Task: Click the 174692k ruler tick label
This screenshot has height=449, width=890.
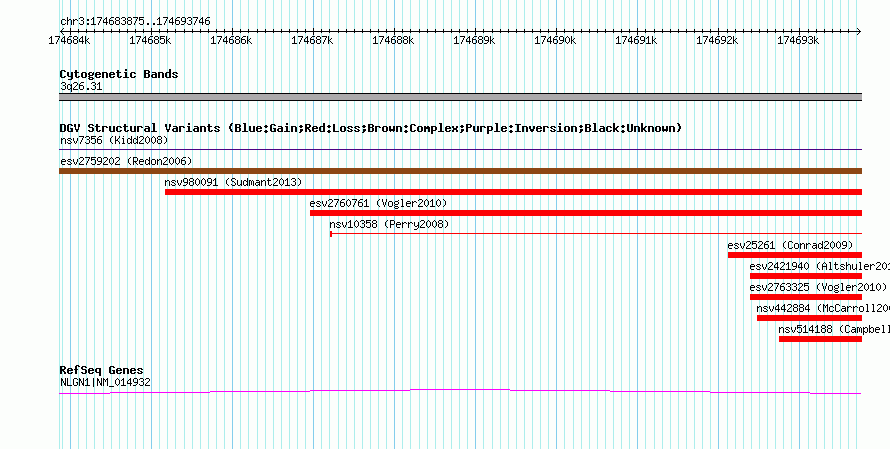Action: (717, 40)
